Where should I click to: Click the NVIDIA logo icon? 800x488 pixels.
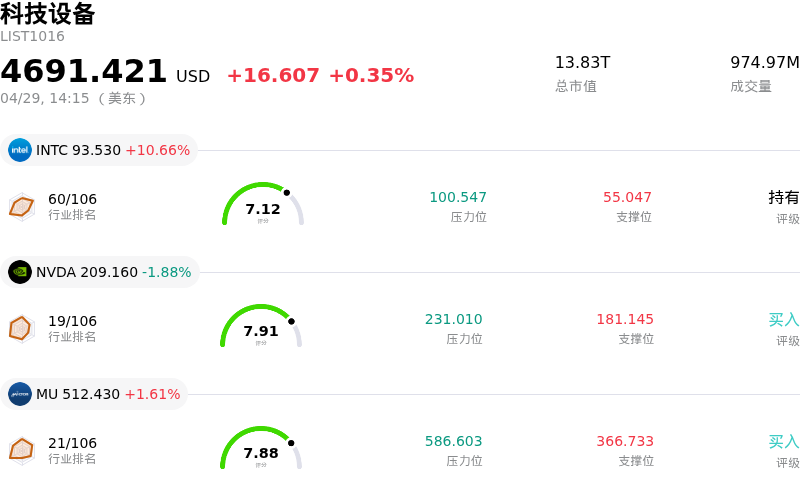point(20,272)
